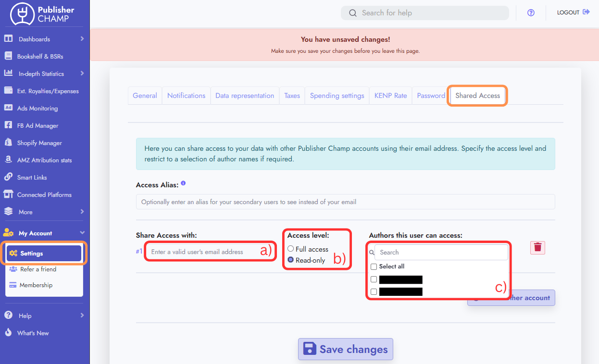Screen dimensions: 599x364
Task: Delete shared access row with trash icon
Action: pos(537,247)
